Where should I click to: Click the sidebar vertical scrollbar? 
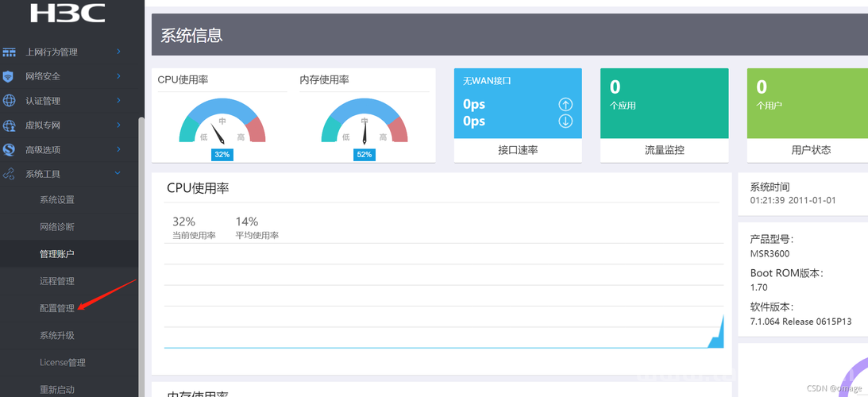pyautogui.click(x=141, y=257)
